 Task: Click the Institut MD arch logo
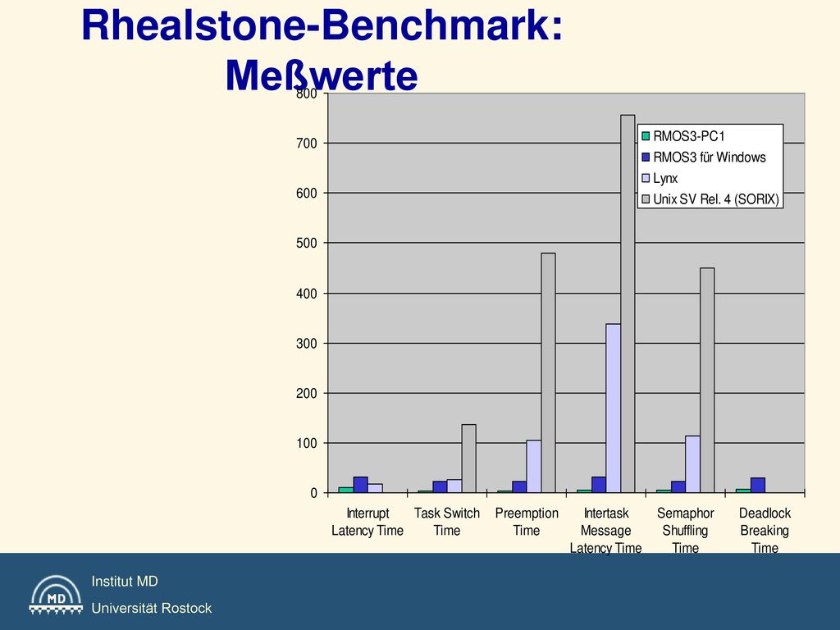56,595
